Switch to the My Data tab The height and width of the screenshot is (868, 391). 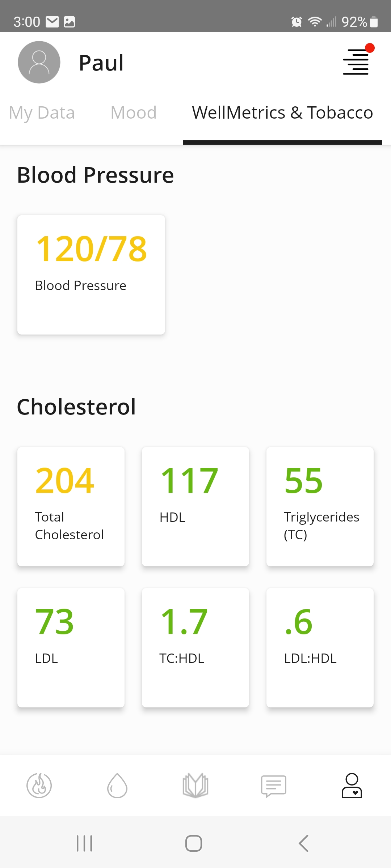[42, 113]
